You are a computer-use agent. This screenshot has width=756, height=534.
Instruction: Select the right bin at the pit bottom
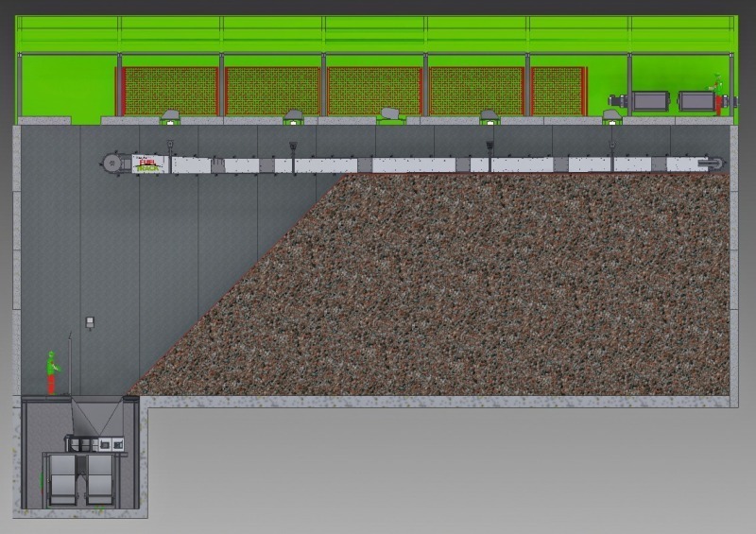[x=101, y=478]
